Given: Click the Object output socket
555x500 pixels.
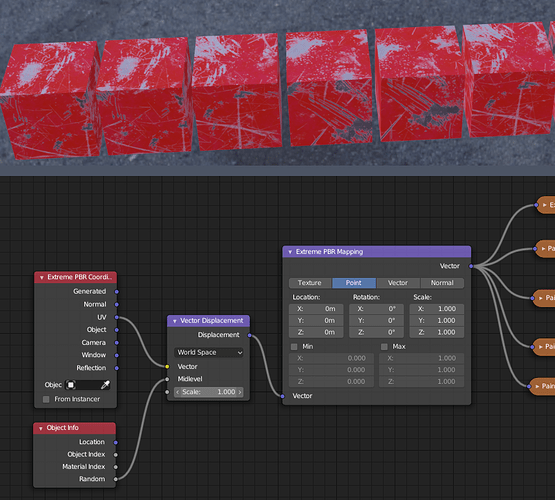Looking at the screenshot, I should (x=117, y=330).
